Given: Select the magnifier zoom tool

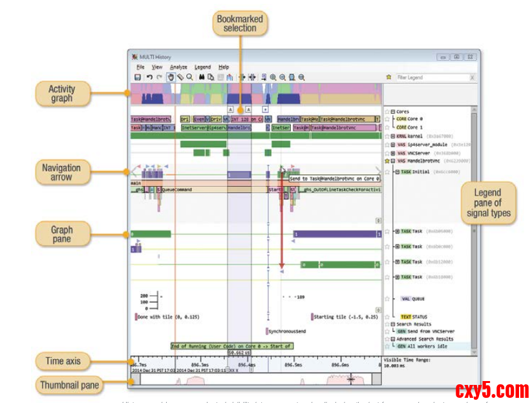Looking at the screenshot, I should [189, 77].
